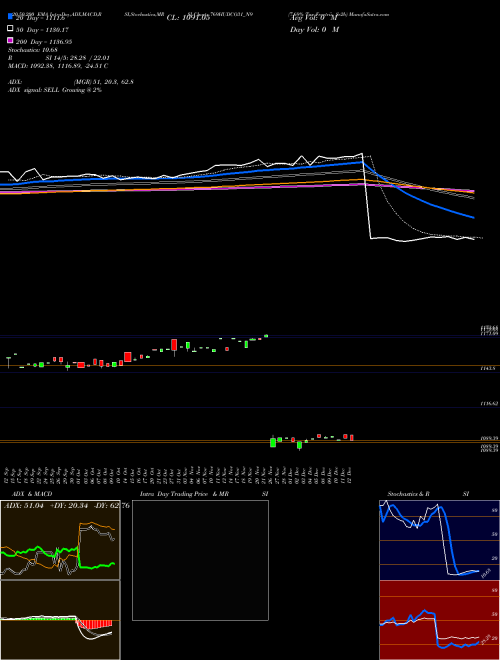Click the 'Intra Day Trading Price & MR' title

tap(184, 494)
